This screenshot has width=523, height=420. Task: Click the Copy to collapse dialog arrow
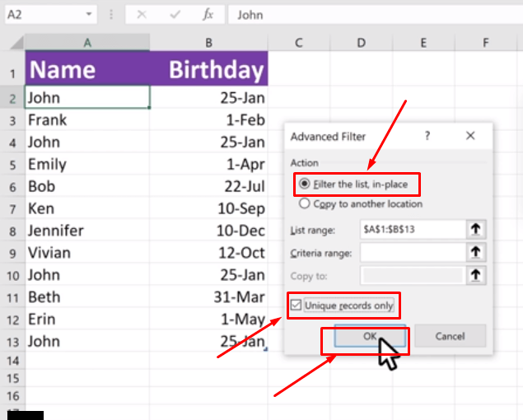(475, 276)
